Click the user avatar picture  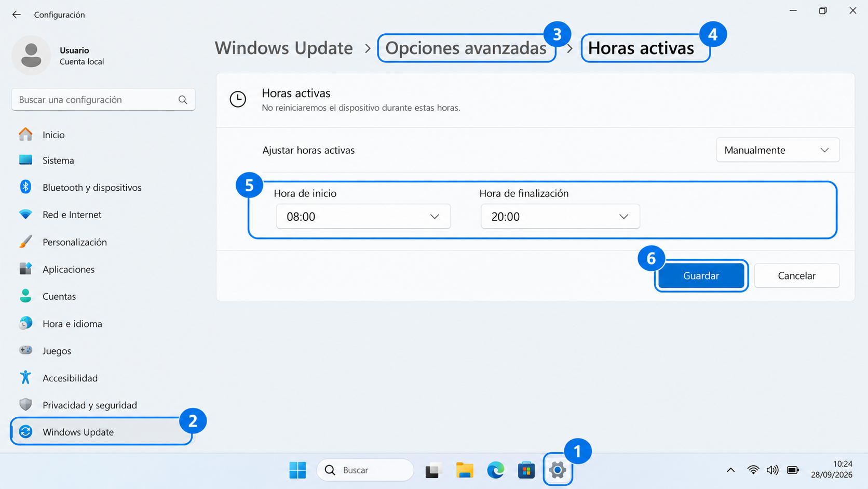point(31,55)
